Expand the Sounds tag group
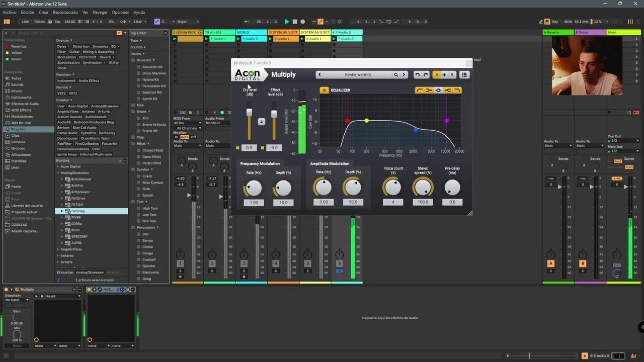Image resolution: width=644 pixels, height=362 pixels. pyautogui.click(x=145, y=47)
